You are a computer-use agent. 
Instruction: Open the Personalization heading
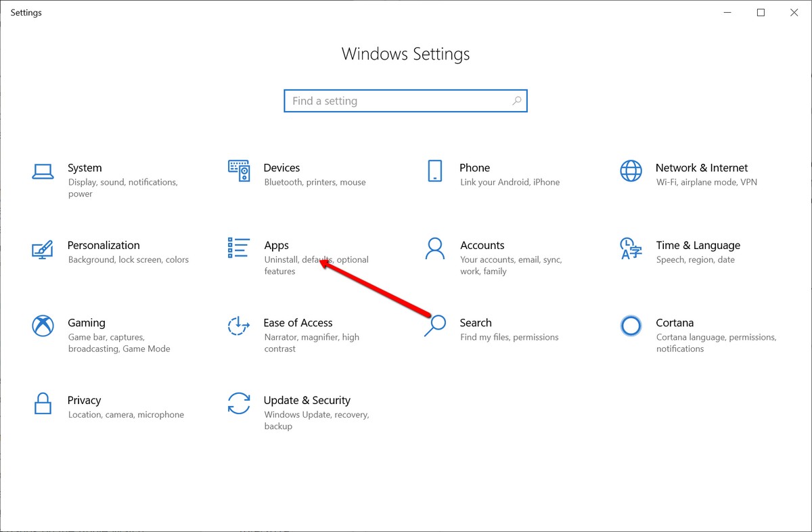coord(104,245)
